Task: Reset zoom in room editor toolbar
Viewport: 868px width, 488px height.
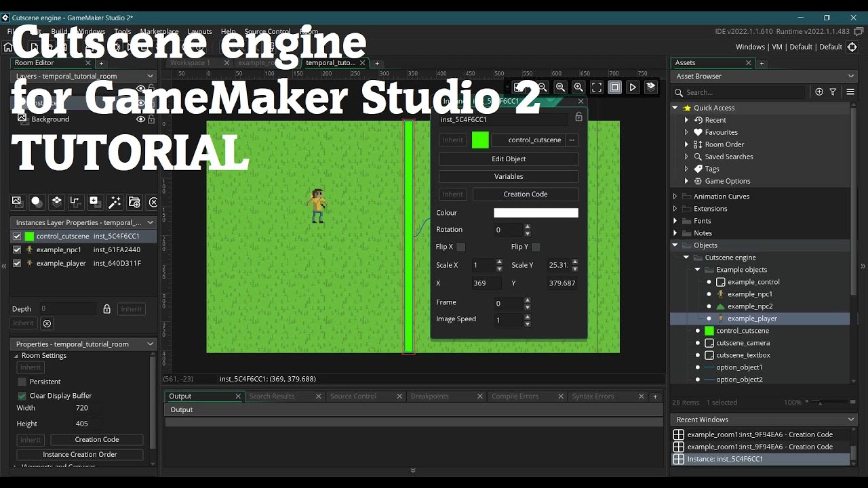Action: point(560,87)
